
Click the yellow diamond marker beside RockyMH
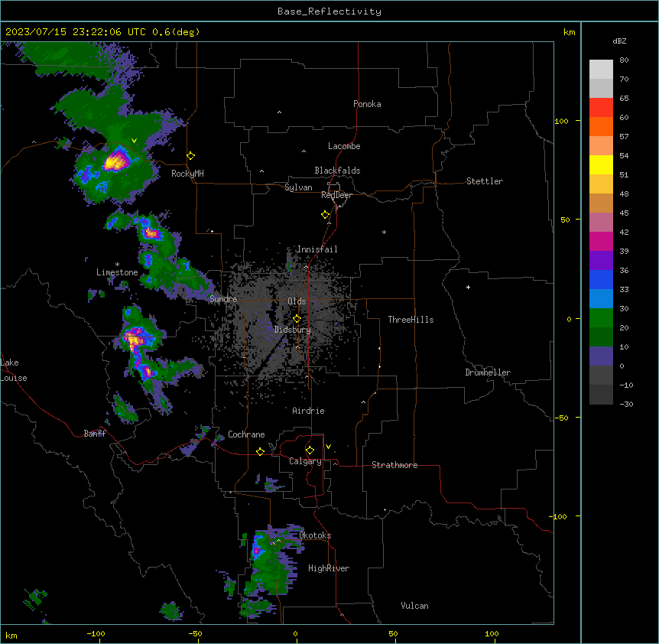click(x=191, y=156)
